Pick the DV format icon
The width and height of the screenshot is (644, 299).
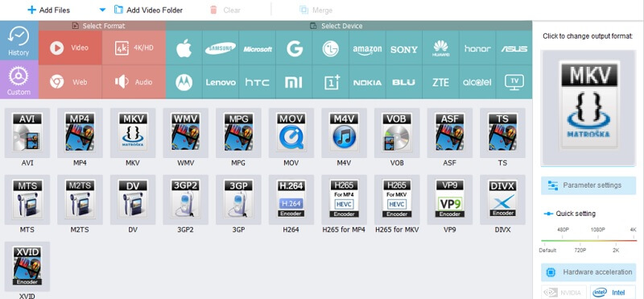click(133, 200)
